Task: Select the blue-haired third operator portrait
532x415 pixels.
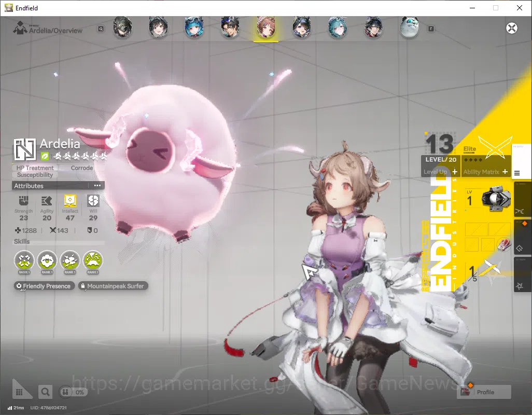Action: 194,27
